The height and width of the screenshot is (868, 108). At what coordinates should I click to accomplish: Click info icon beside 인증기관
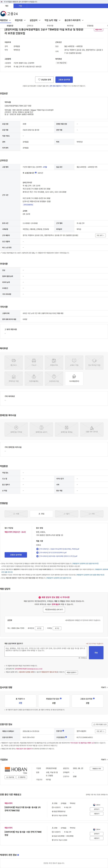63,731
